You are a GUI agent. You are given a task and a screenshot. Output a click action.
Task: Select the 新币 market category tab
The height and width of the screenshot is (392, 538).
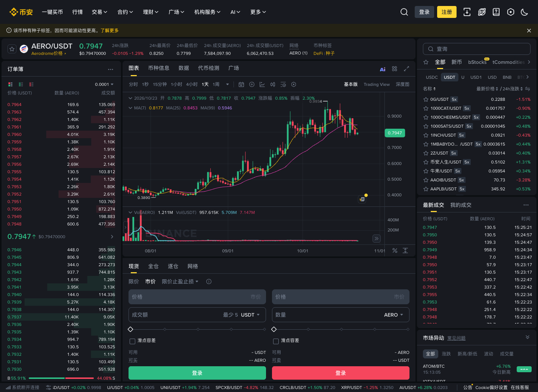pos(457,62)
